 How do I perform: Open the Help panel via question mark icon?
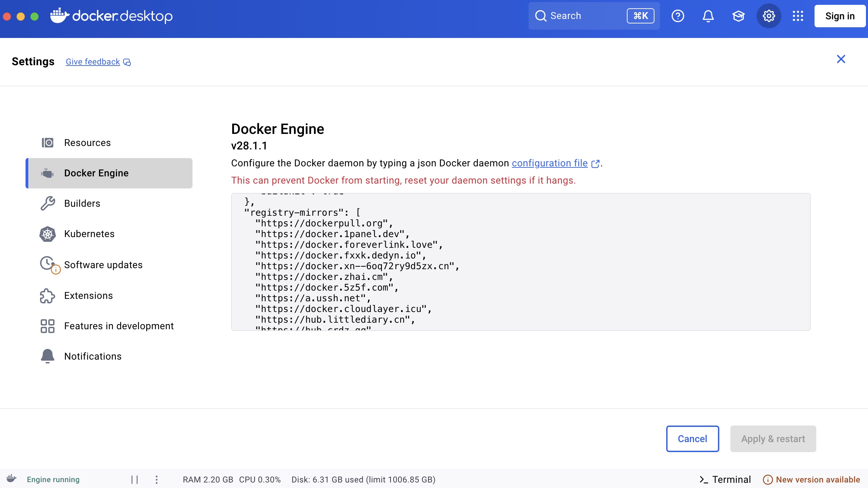[678, 16]
